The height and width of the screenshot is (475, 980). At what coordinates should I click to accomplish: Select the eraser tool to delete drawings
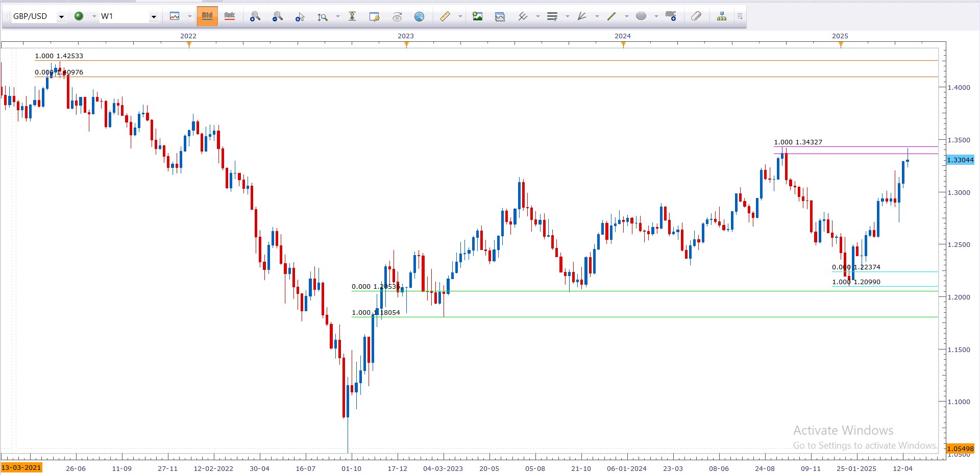click(x=696, y=17)
